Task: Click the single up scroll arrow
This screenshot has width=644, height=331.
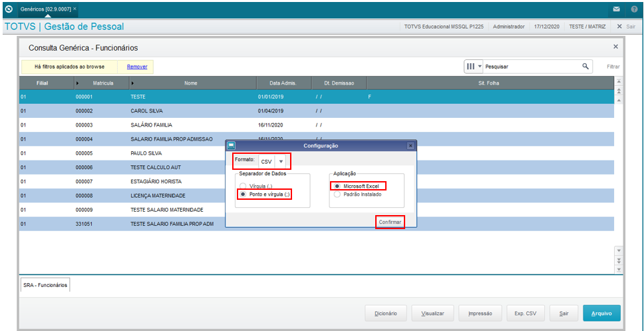Action: [619, 100]
